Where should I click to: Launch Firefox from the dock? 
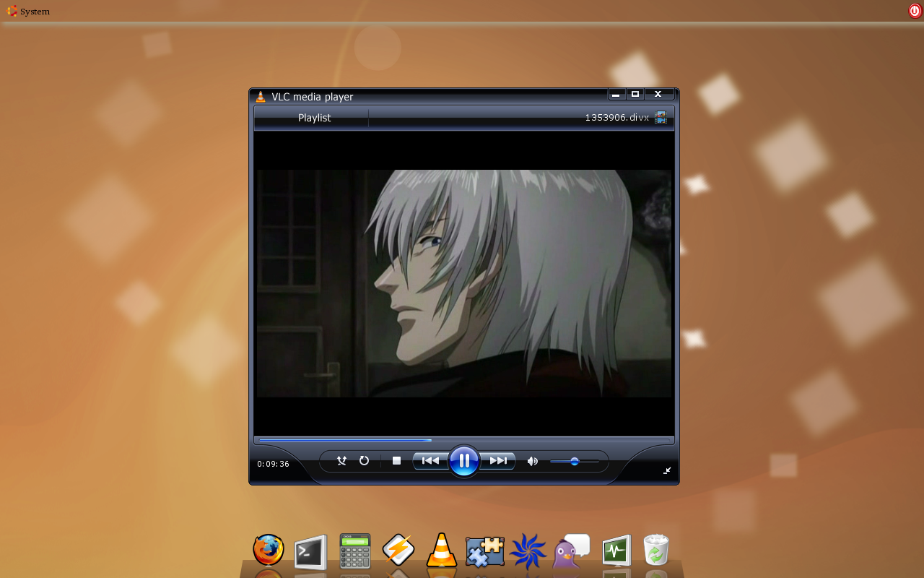point(269,551)
